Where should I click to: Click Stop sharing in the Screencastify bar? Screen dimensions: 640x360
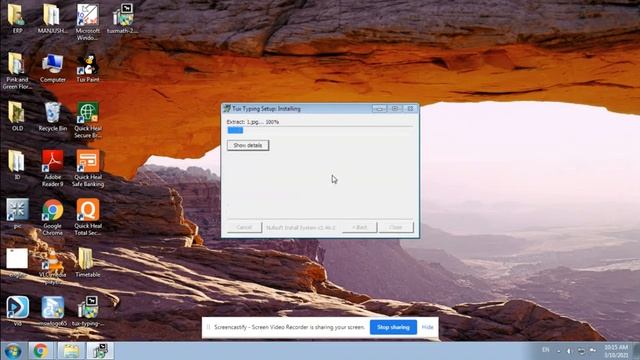(393, 327)
